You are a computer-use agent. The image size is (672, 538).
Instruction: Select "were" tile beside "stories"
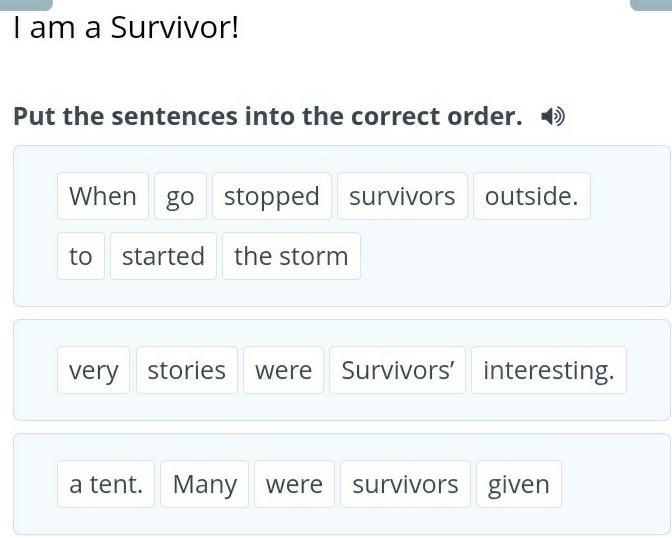[284, 370]
